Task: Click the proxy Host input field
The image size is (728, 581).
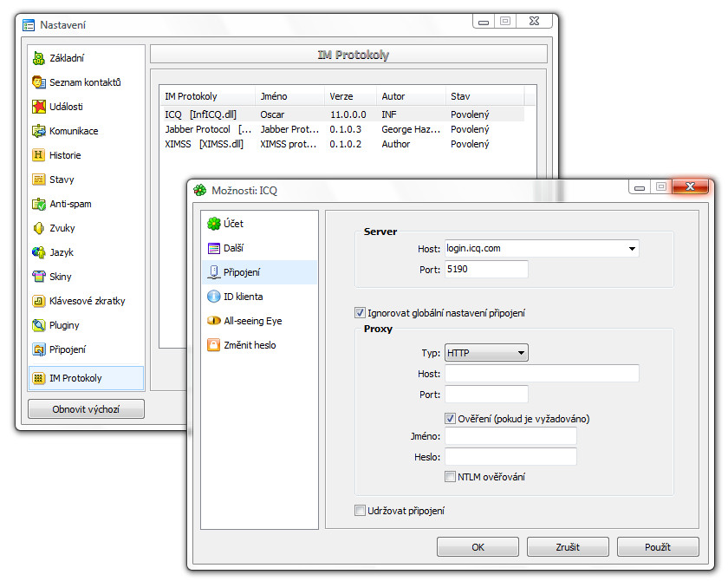Action: 542,374
